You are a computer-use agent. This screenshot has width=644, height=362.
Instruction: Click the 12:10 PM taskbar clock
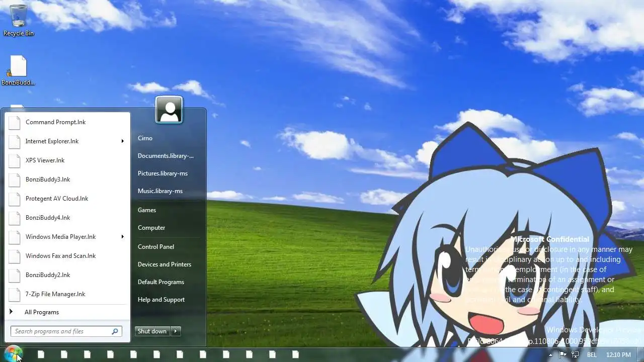coord(618,355)
